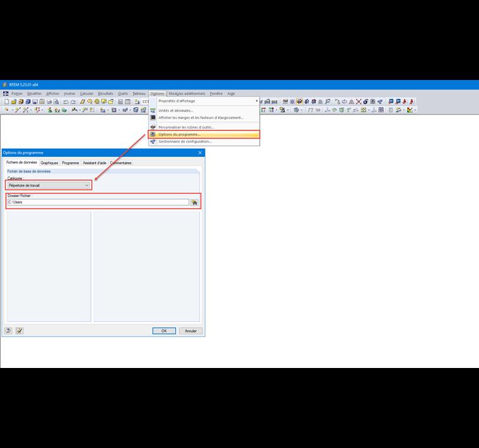Screen dimensions: 479x448
Task: Click the Open folder icon in the toolbar
Action: [13, 101]
